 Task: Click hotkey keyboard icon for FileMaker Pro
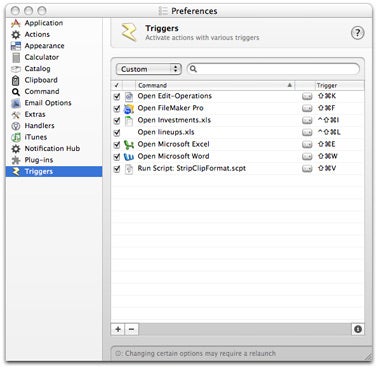point(307,108)
